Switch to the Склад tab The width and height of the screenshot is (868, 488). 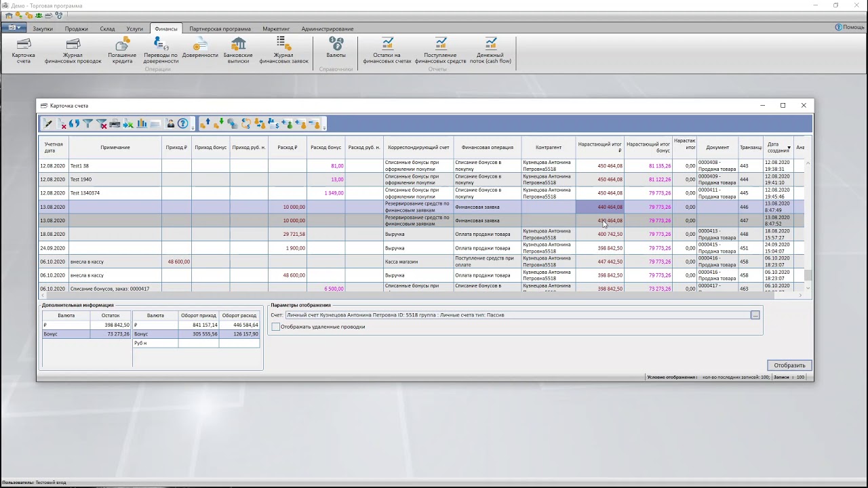tap(107, 29)
